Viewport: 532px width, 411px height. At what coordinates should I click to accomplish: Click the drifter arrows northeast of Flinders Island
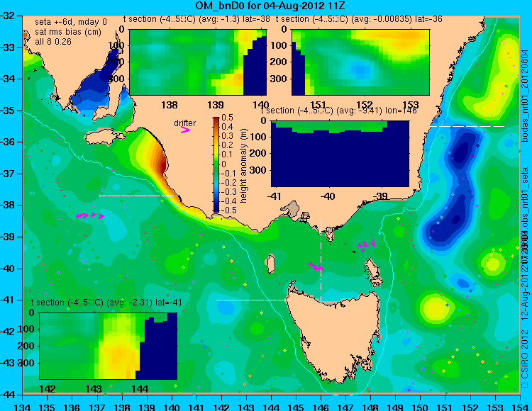367,245
